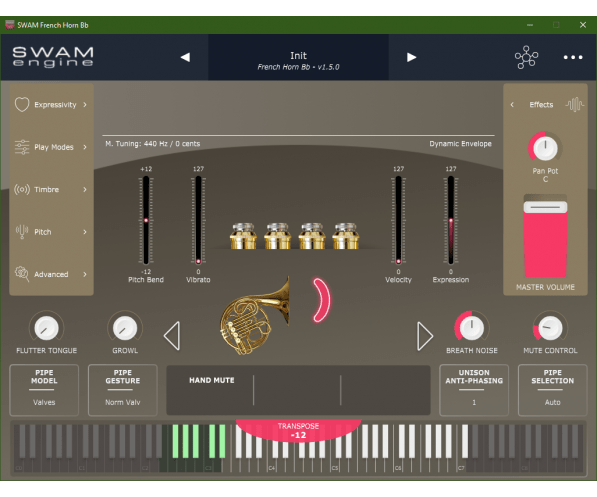Click the Pan Pot knob
This screenshot has height=497, width=597.
click(x=545, y=148)
